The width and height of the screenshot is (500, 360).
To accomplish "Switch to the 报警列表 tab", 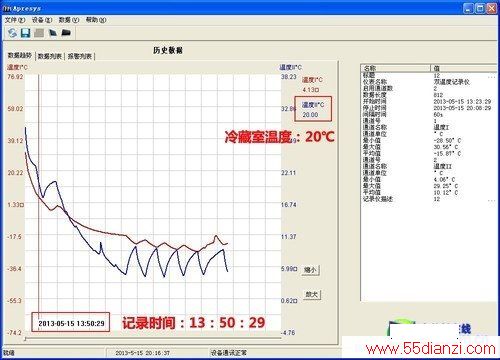I will click(80, 56).
